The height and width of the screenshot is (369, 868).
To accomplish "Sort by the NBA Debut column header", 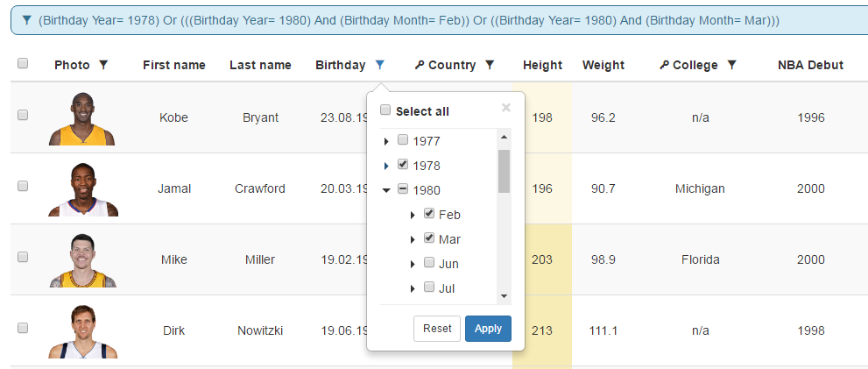I will [x=810, y=65].
